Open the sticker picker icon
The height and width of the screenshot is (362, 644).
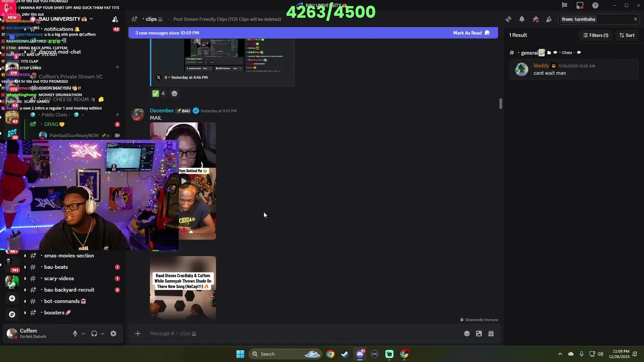pos(479,333)
